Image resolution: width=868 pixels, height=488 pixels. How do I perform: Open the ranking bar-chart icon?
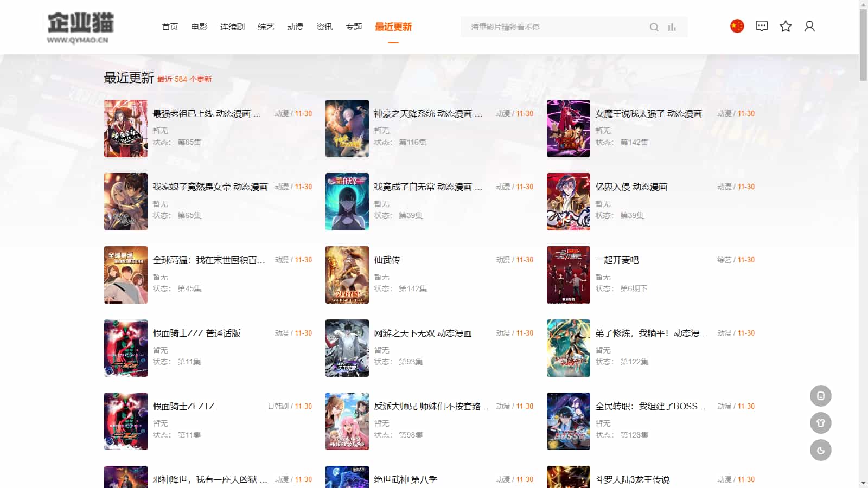672,27
